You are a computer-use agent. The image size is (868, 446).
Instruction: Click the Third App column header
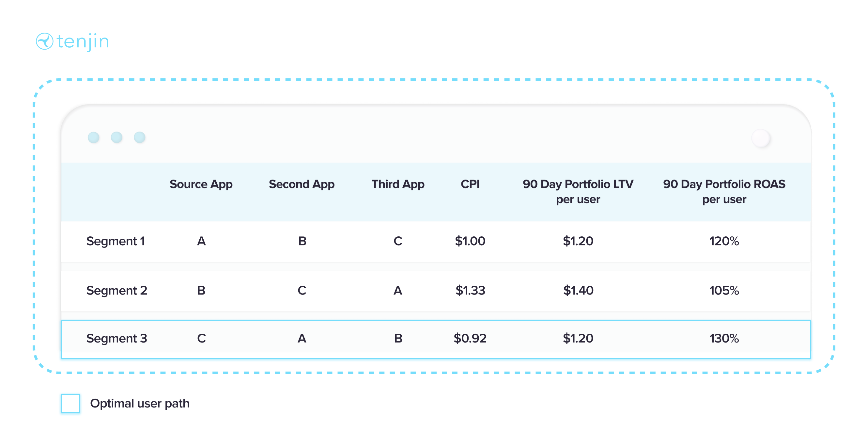point(397,184)
